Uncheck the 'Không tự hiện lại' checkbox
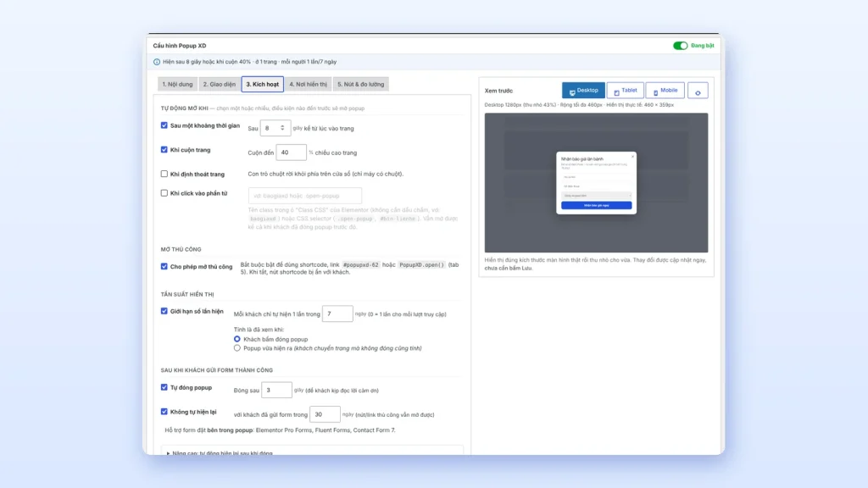The image size is (868, 488). point(164,412)
